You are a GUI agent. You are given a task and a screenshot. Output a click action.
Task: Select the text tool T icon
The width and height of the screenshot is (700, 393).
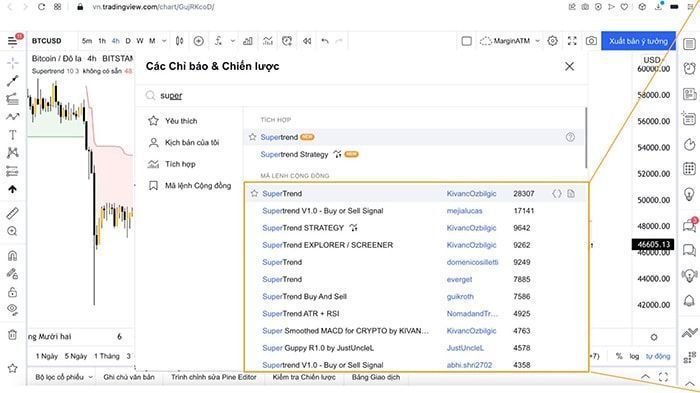tap(12, 134)
